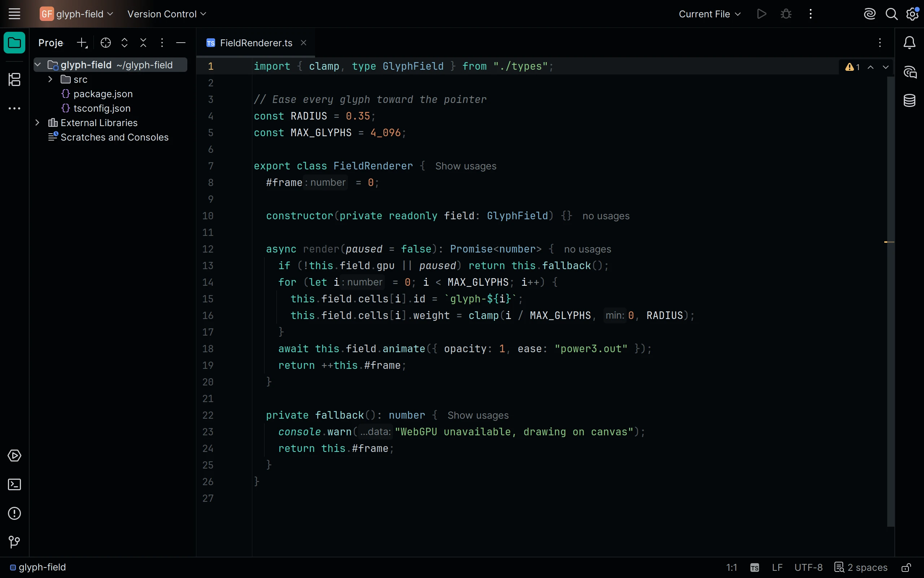Hide the Project panel

pyautogui.click(x=180, y=43)
